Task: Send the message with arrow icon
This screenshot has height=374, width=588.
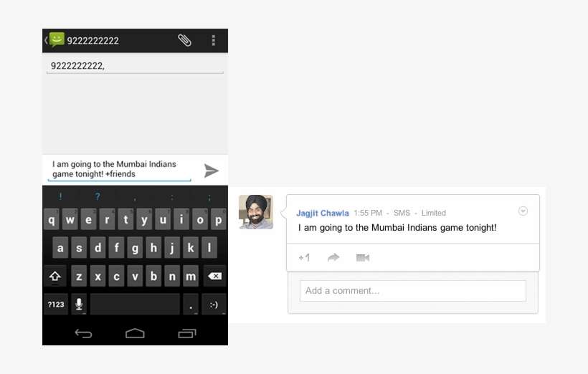Action: pos(211,171)
